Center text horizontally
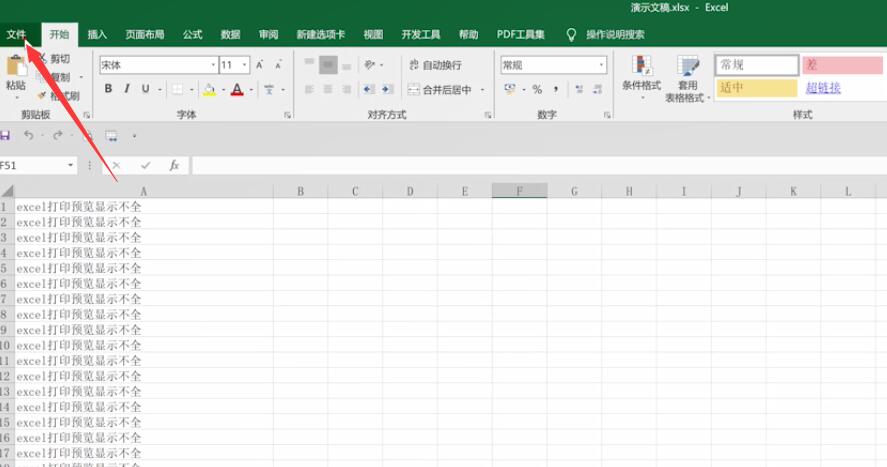Viewport: 887px width, 467px height. [x=328, y=89]
